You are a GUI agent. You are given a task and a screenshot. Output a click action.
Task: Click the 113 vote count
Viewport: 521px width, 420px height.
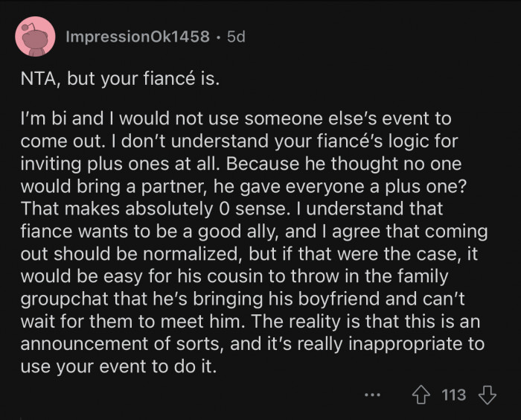[454, 395]
